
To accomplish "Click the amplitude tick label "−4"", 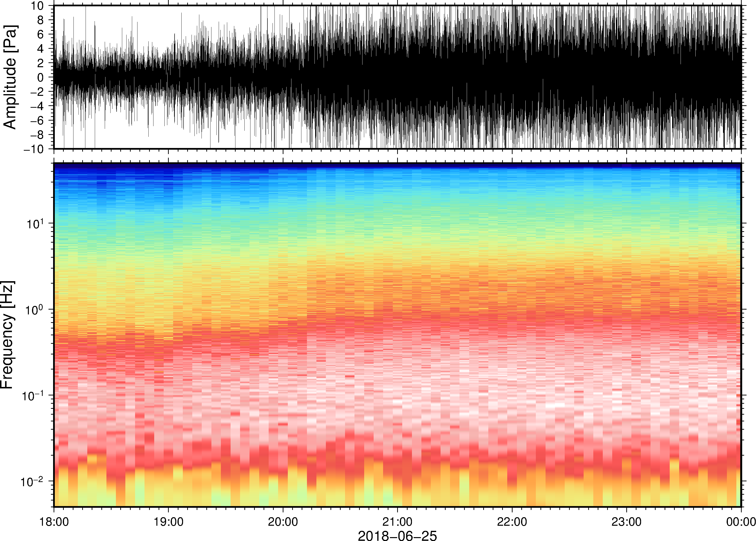I will point(37,106).
